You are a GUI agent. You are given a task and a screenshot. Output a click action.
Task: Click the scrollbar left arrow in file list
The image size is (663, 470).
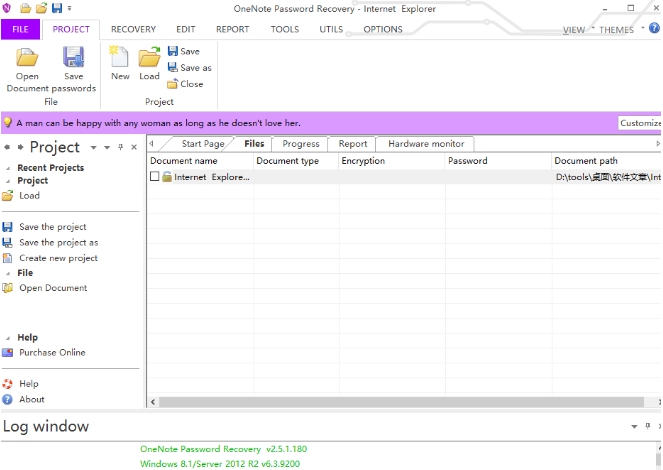(153, 402)
